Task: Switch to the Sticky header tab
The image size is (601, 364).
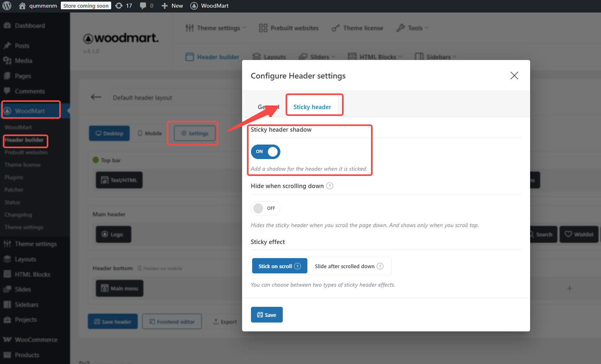Action: [312, 107]
